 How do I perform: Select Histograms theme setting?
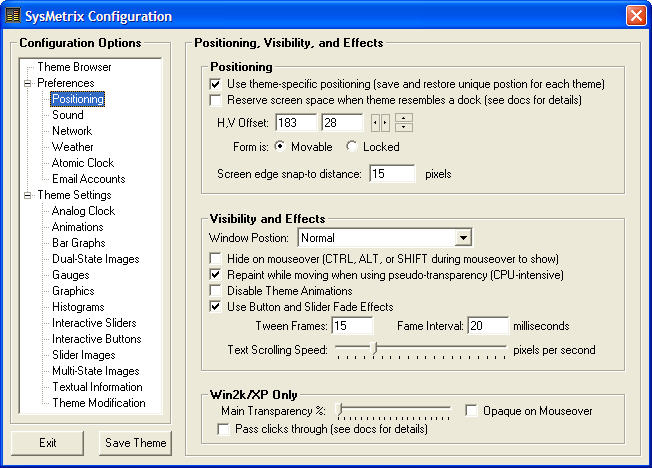78,307
